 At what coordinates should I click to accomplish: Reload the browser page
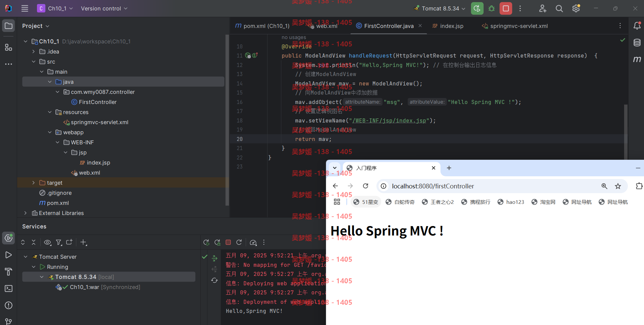[366, 186]
